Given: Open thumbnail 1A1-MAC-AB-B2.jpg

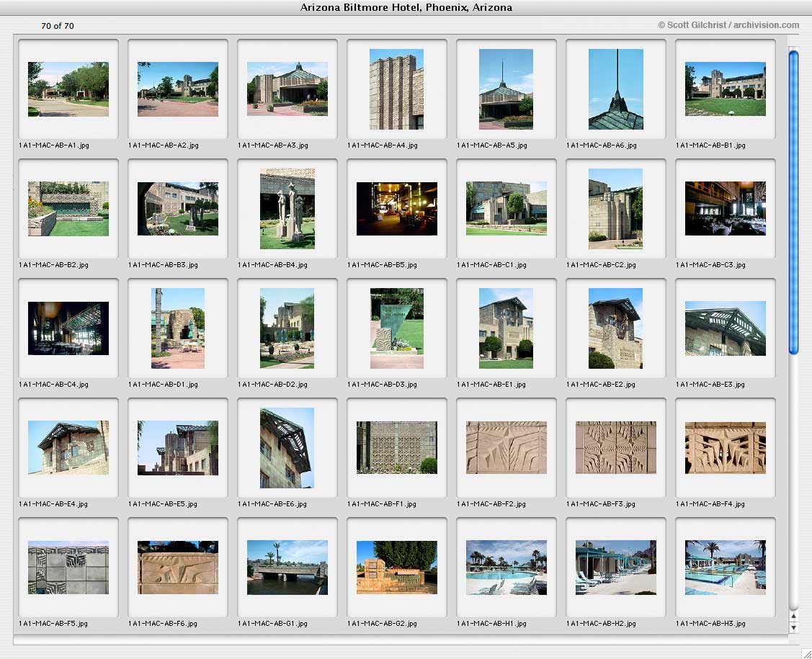Looking at the screenshot, I should click(68, 209).
